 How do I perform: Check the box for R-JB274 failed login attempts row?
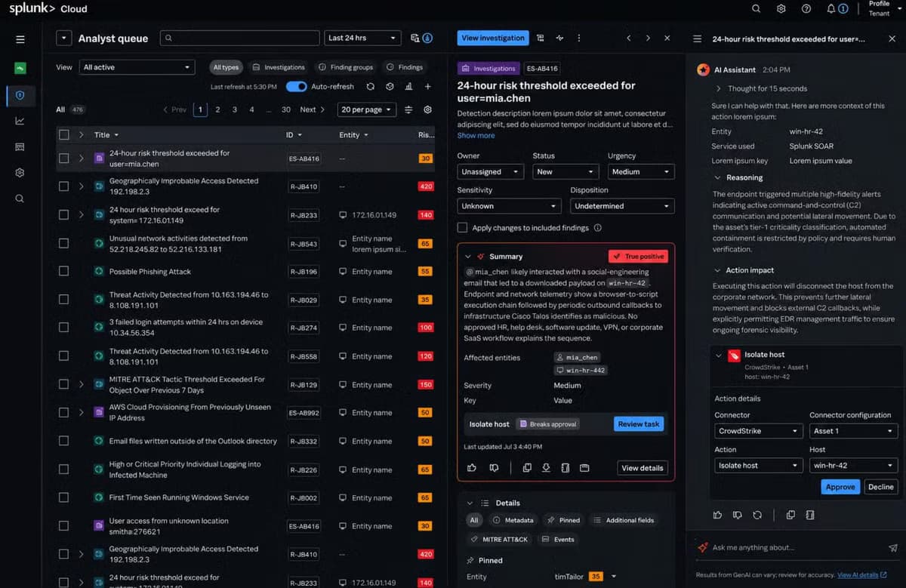point(64,328)
